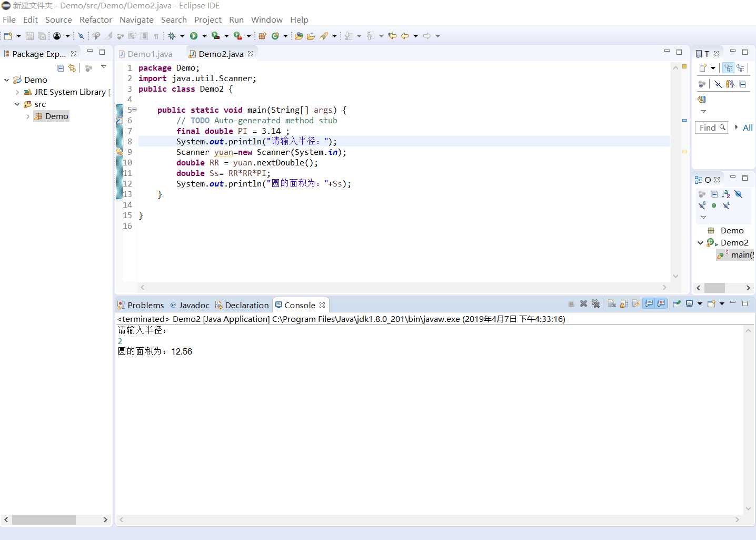The width and height of the screenshot is (756, 540).
Task: Toggle Hide Non-Public Members in Outline
Action: tap(714, 205)
